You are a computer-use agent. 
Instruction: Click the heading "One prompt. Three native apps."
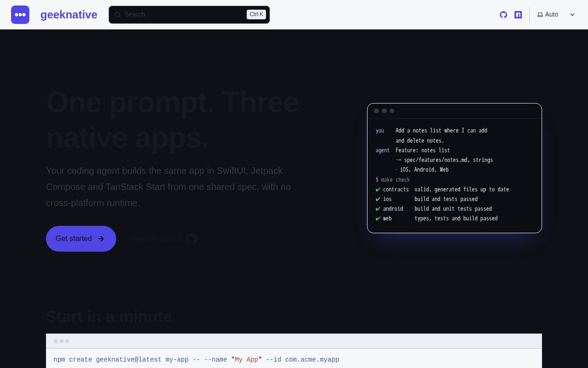[x=173, y=120]
